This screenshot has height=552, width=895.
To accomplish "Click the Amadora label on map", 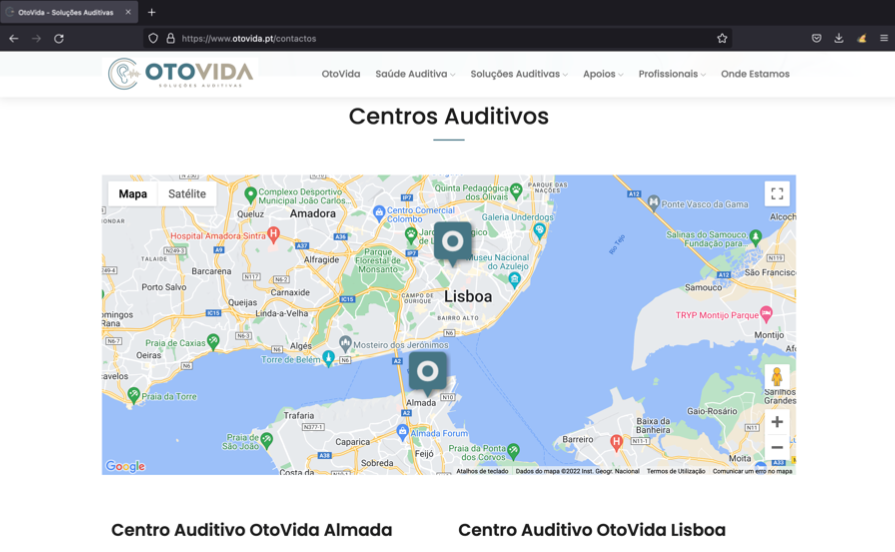I will [313, 213].
